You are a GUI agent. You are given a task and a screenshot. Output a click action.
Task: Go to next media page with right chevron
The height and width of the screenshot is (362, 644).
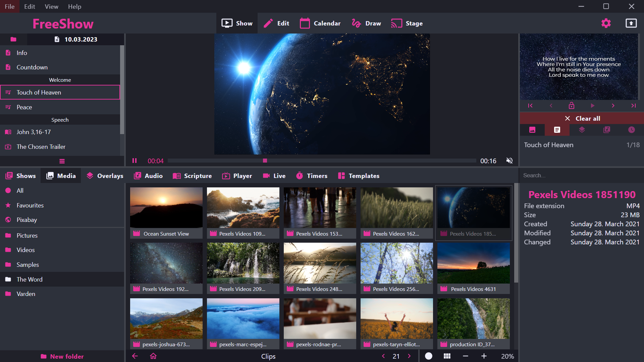(409, 356)
